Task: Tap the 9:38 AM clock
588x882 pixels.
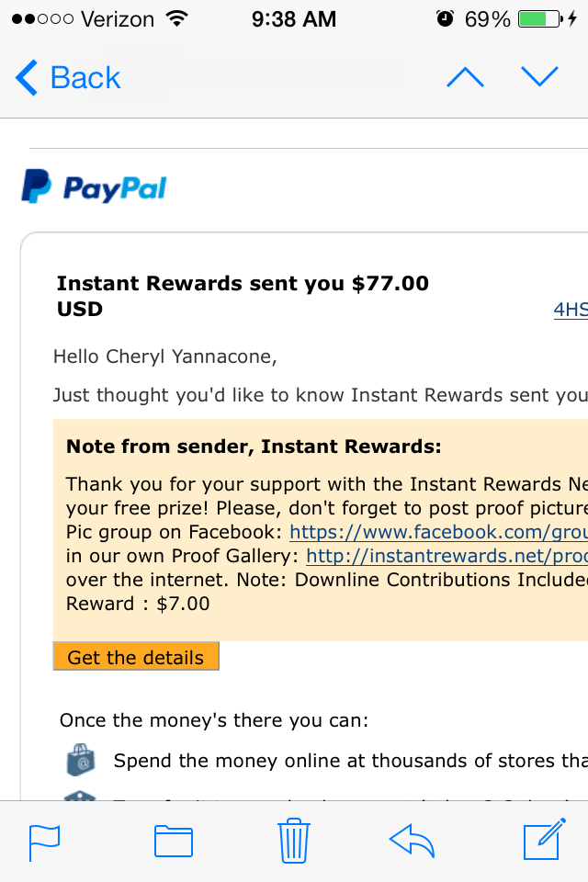Action: 294,19
